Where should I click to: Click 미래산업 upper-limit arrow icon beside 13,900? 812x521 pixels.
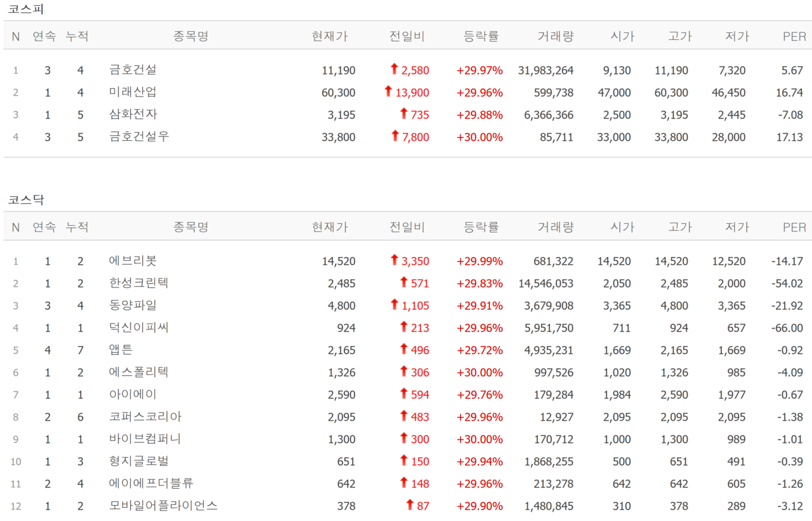coord(388,91)
